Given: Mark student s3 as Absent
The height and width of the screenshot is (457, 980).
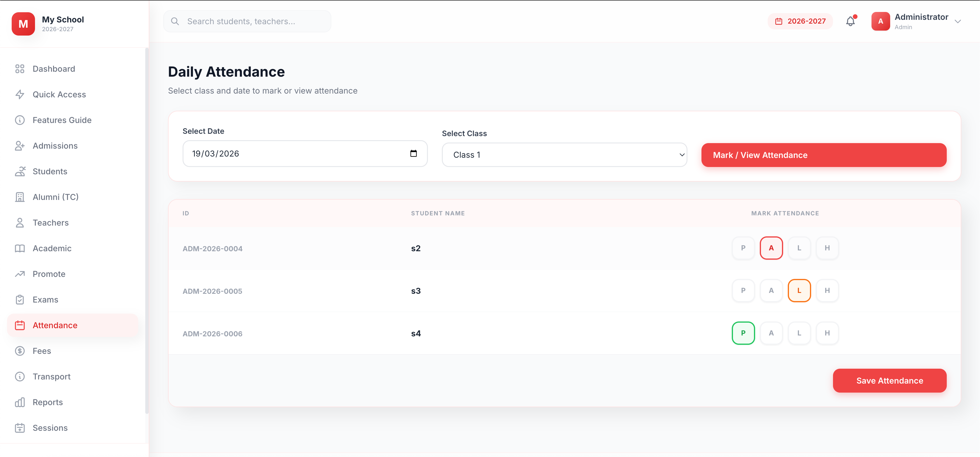Looking at the screenshot, I should click(x=771, y=291).
